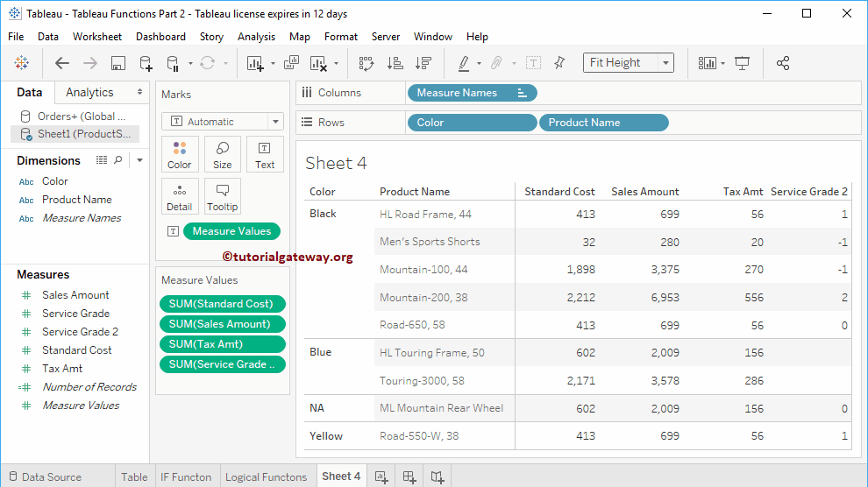Click the Measure Names pill on Columns

pos(473,93)
